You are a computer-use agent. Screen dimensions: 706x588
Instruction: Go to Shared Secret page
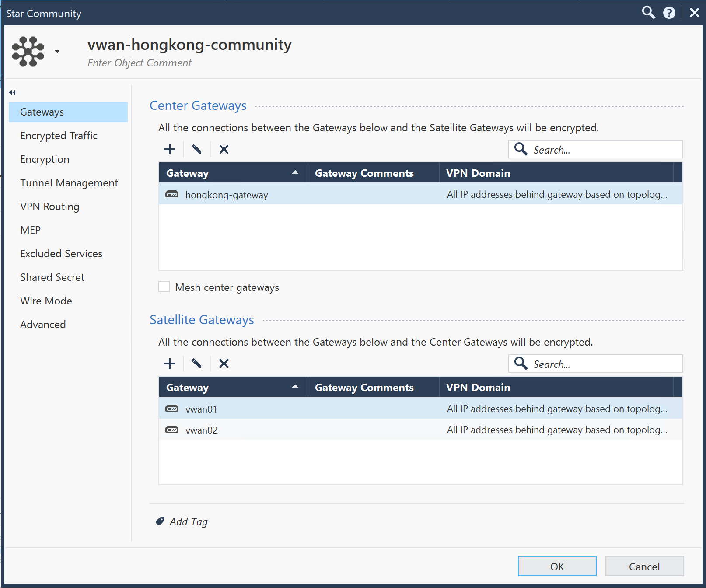(68, 277)
